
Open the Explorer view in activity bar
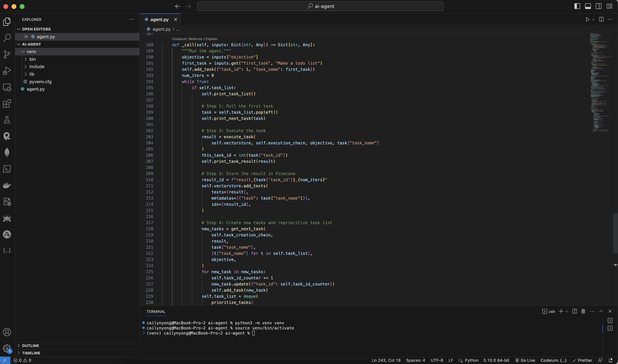[7, 22]
